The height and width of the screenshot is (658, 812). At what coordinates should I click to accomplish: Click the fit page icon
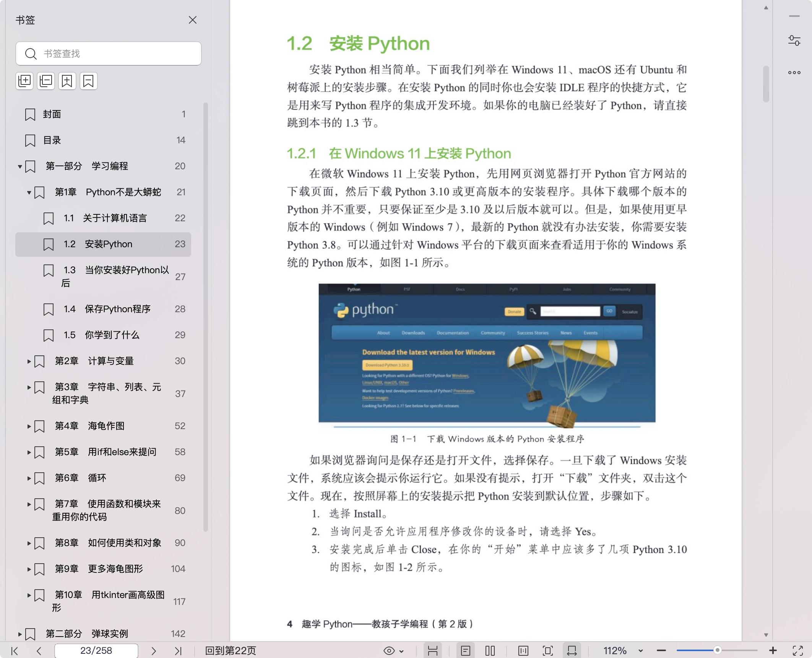[x=548, y=651]
